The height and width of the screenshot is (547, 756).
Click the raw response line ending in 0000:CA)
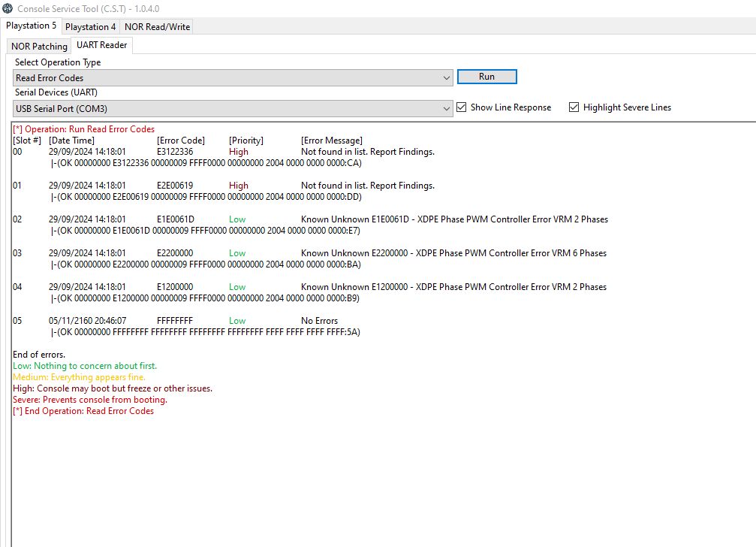tap(206, 163)
